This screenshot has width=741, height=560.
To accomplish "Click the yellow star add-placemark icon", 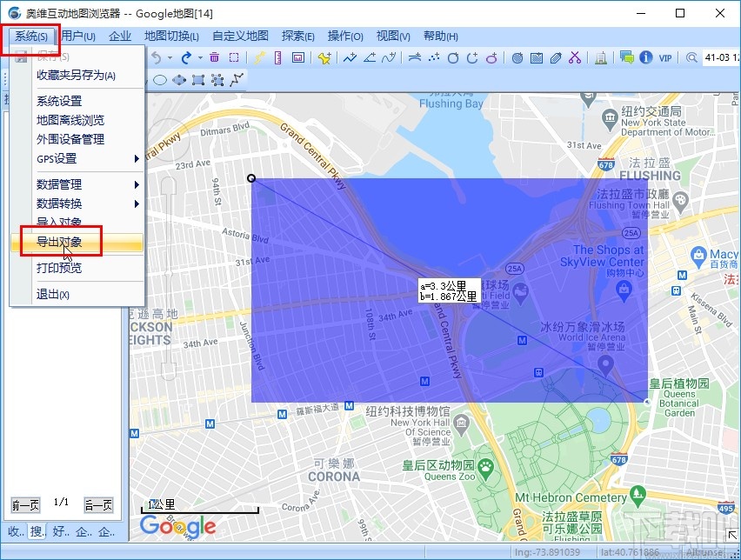I will tap(324, 57).
